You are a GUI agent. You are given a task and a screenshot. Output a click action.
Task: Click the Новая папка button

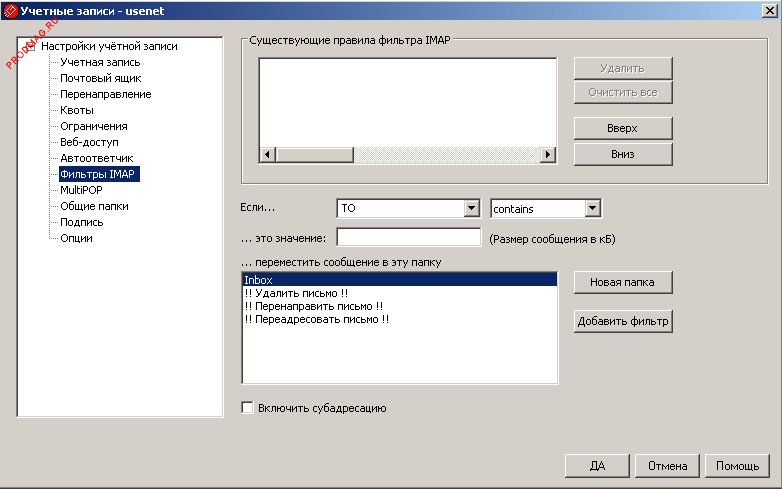click(622, 282)
